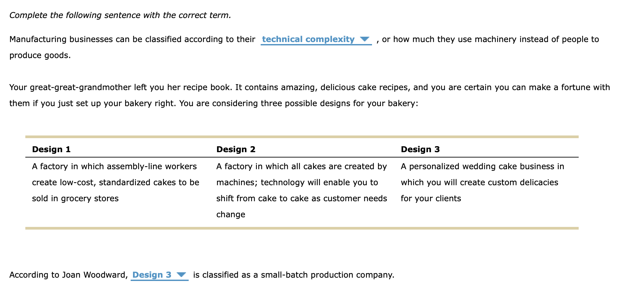
Task: Click the great-great-grandmother recipe book paragraph
Action: 310,95
